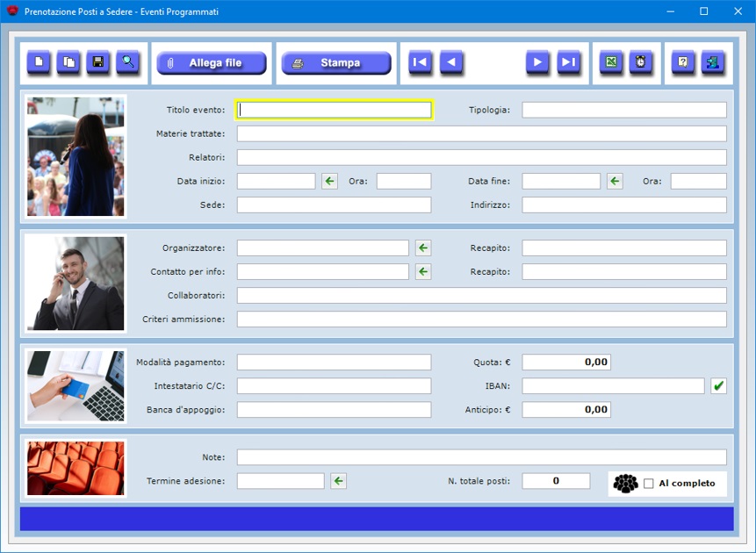Viewport: 756px width, 553px height.
Task: Click Recapito field on Organizzatore row
Action: tap(624, 248)
